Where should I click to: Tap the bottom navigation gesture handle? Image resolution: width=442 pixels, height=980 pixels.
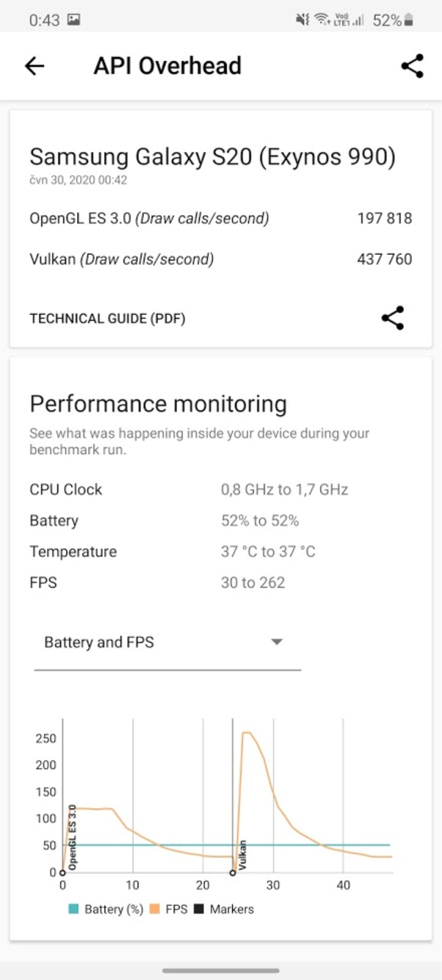221,971
